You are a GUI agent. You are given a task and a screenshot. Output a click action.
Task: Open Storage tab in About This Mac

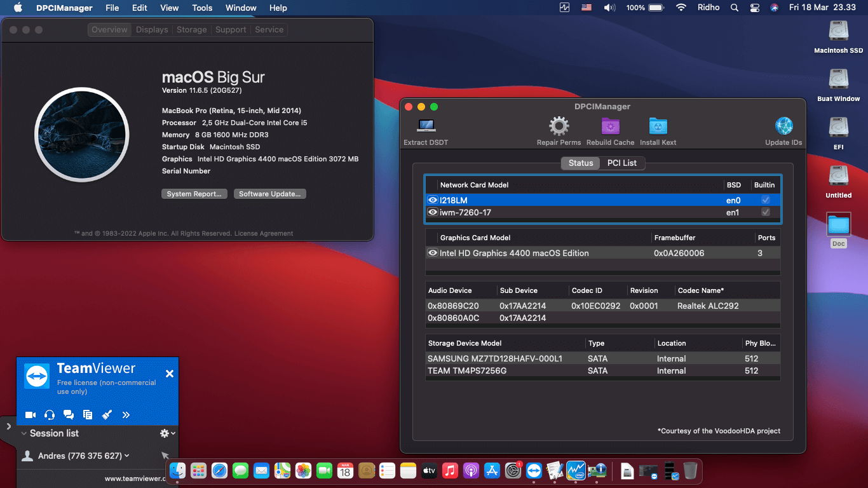[x=192, y=30]
